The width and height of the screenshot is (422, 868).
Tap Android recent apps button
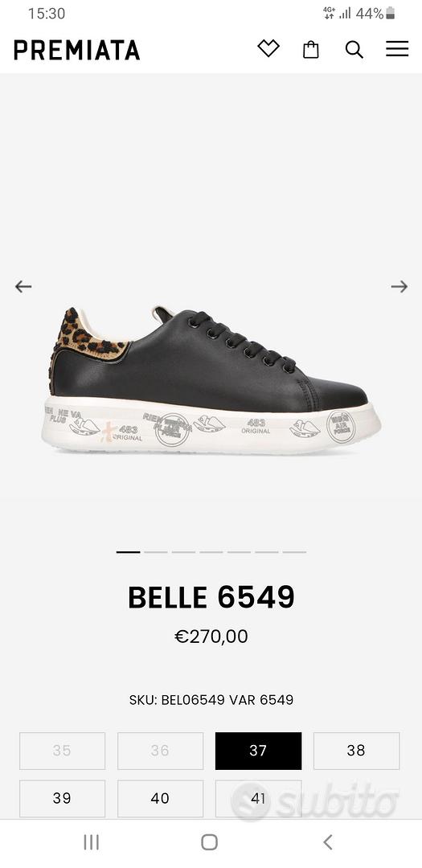point(92,842)
